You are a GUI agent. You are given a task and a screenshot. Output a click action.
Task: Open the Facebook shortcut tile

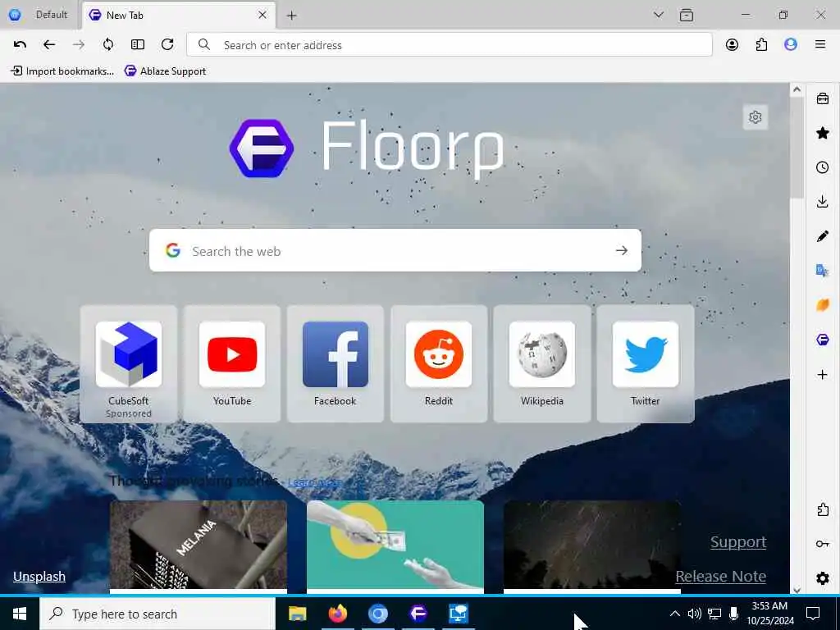pyautogui.click(x=336, y=363)
